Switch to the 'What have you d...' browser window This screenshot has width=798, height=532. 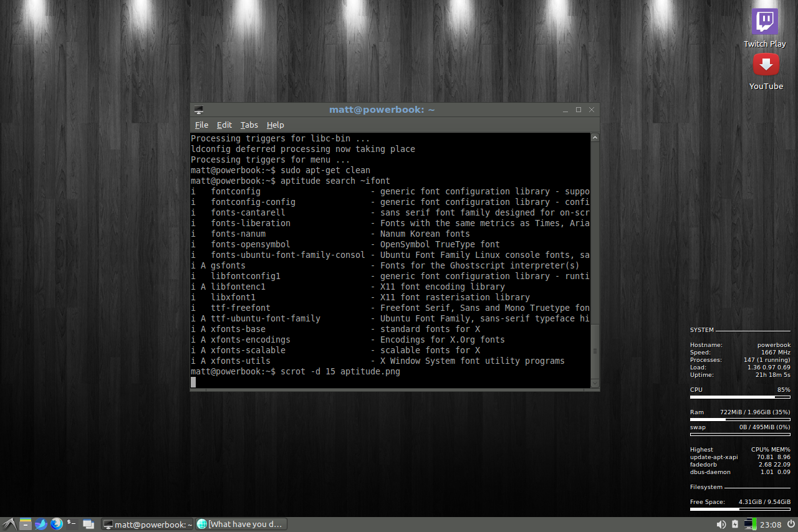tap(242, 525)
